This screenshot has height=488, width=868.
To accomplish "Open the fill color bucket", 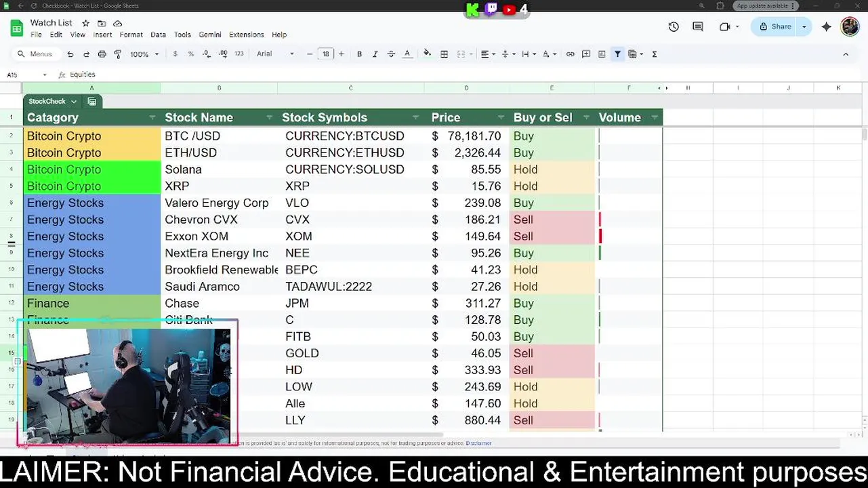I will click(427, 54).
